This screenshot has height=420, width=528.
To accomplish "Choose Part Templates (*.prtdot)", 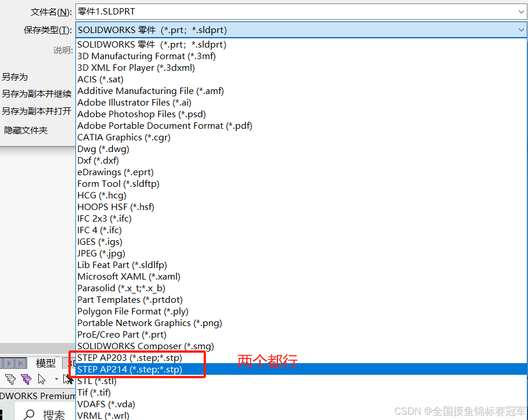I will click(x=301, y=300).
